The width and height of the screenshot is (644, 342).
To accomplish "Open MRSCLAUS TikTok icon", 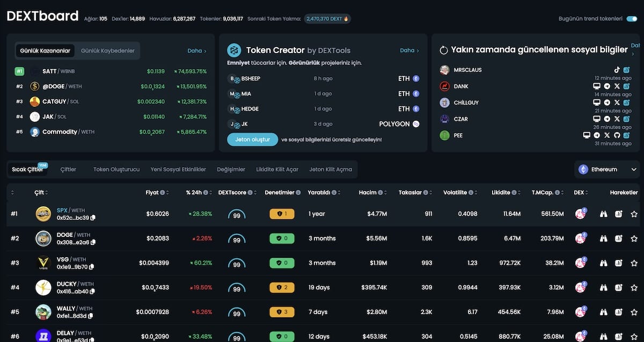I will tap(617, 70).
